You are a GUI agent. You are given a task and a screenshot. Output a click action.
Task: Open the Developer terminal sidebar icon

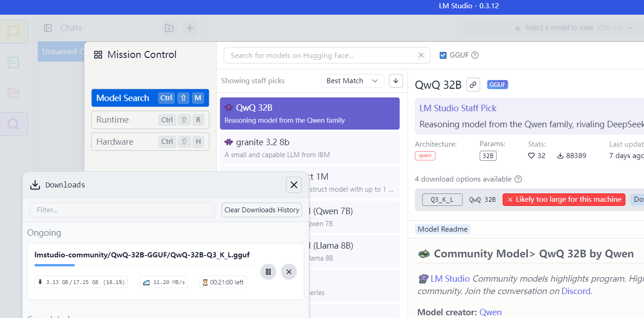(14, 62)
